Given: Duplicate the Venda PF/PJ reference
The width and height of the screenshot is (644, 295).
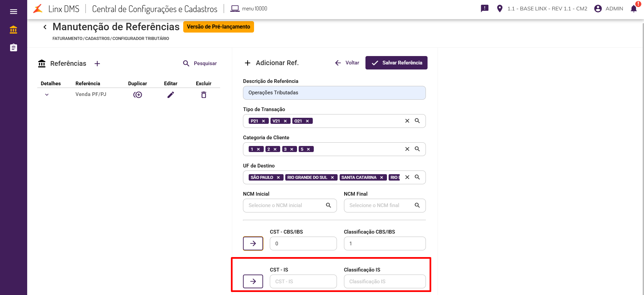Looking at the screenshot, I should [x=138, y=95].
